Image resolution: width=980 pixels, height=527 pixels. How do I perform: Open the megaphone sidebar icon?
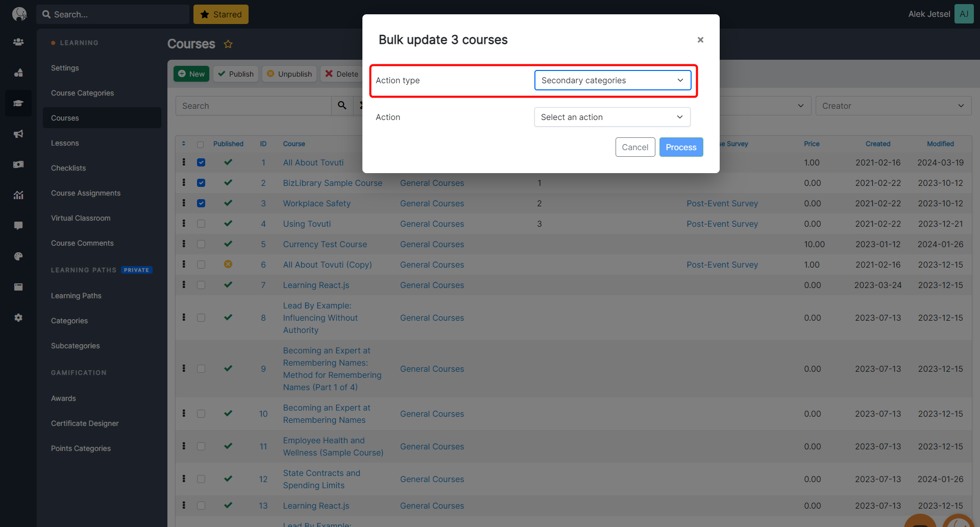18,134
